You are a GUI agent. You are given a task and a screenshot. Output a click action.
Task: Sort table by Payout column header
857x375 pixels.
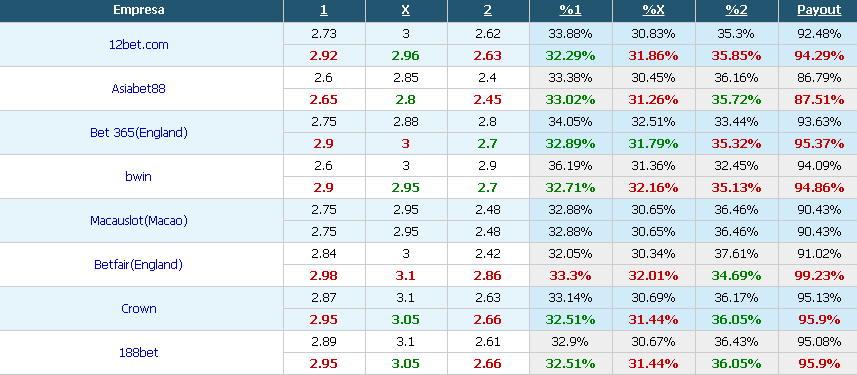pos(819,10)
